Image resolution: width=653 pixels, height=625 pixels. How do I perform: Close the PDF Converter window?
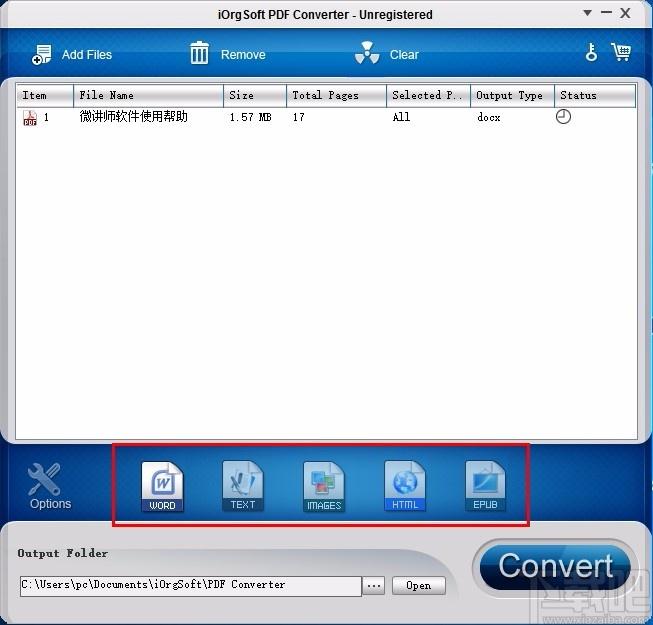[625, 13]
